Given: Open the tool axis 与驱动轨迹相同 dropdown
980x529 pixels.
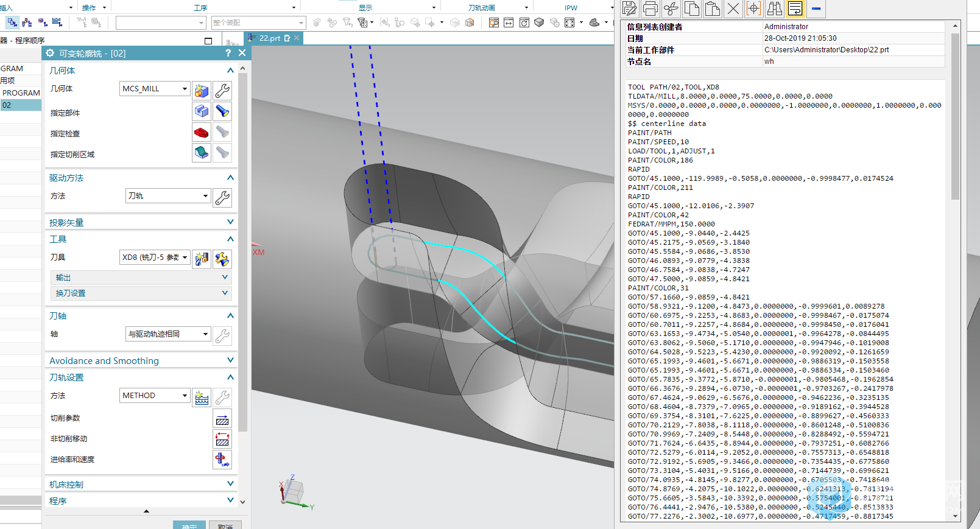Looking at the screenshot, I should click(168, 334).
